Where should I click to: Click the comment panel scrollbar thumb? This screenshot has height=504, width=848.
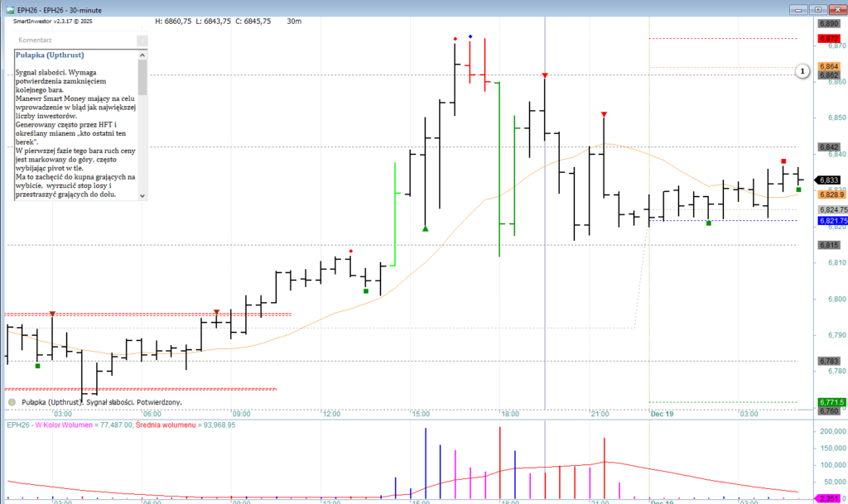point(142,76)
